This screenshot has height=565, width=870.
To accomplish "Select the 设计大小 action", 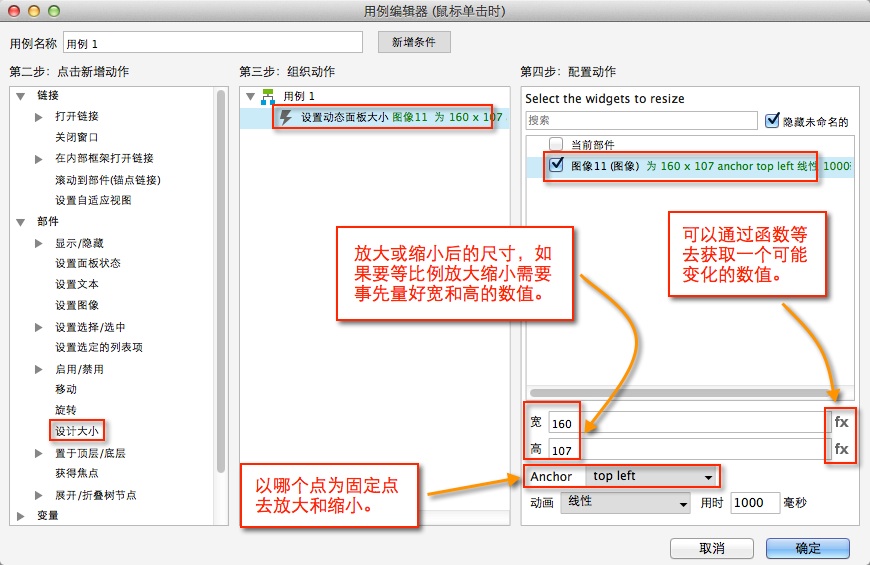I will pos(79,431).
